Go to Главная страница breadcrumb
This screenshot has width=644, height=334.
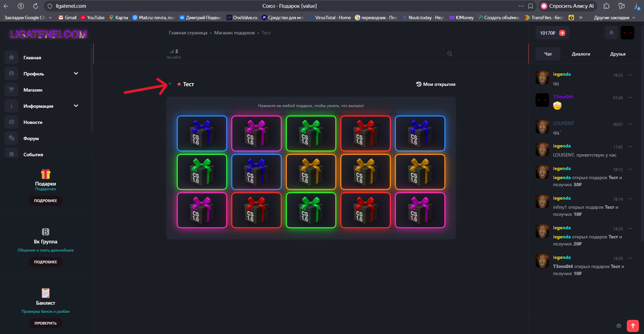click(188, 33)
